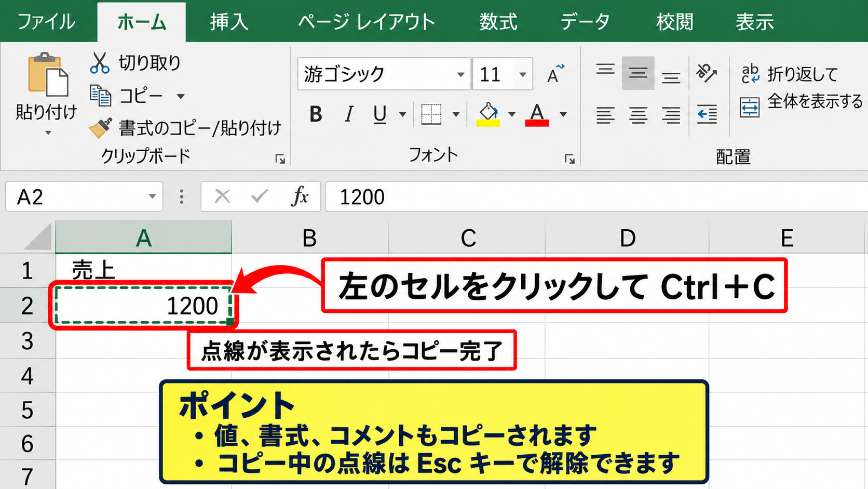The width and height of the screenshot is (868, 489).
Task: Center text horizontally
Action: (x=638, y=115)
